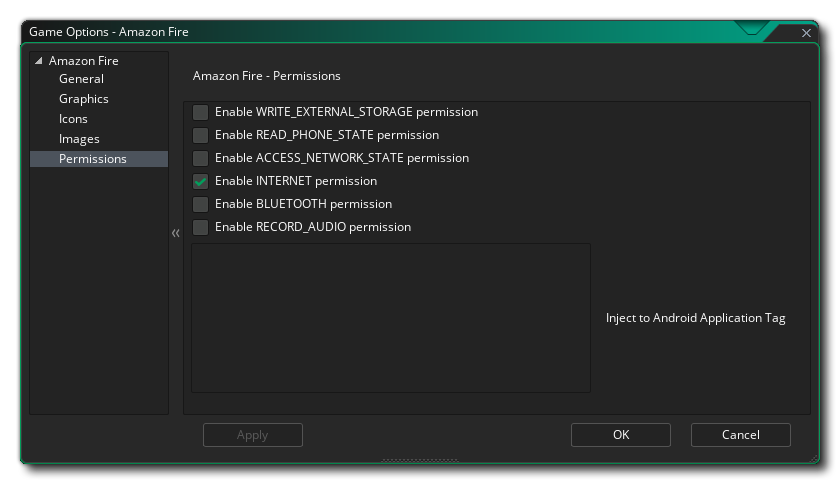Click inside the Android Application Tag text box
Image resolution: width=840 pixels, height=484 pixels.
391,318
